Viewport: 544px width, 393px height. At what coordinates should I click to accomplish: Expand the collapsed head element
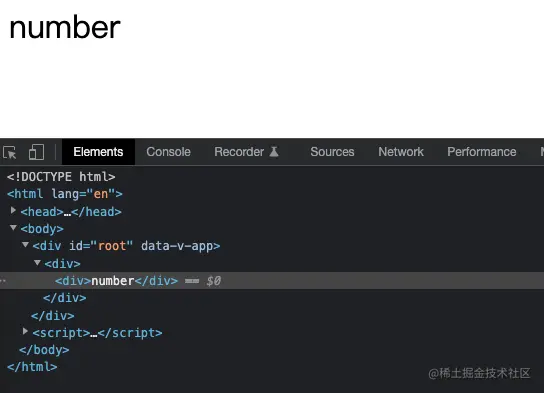(13, 210)
